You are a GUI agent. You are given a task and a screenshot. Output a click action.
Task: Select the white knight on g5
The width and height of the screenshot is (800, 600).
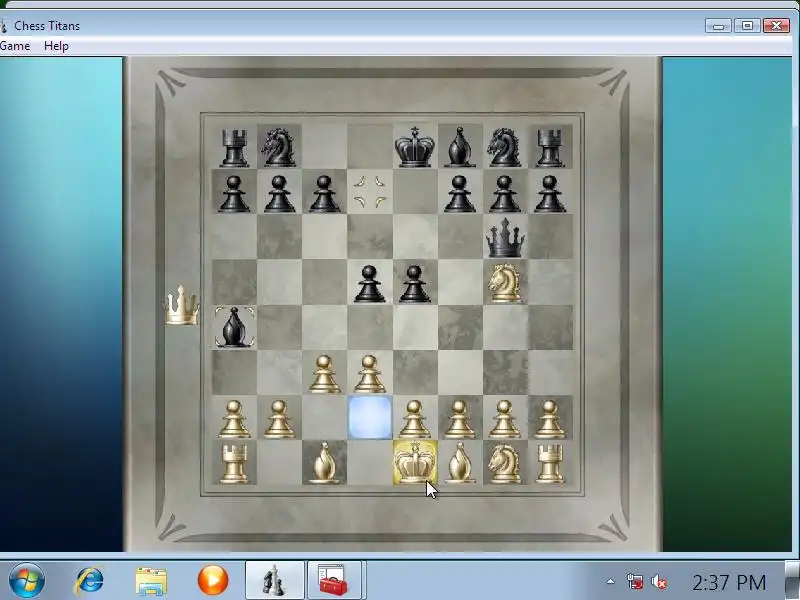click(504, 283)
